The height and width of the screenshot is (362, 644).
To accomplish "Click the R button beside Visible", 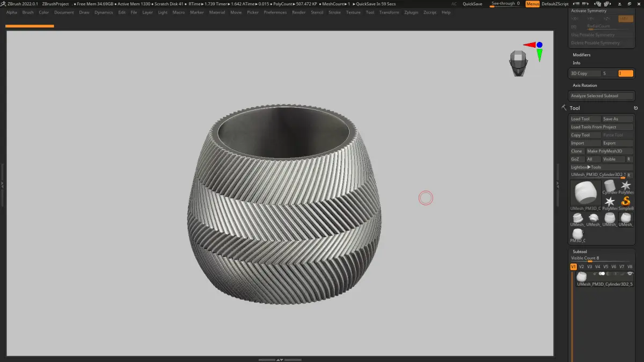I will [629, 159].
